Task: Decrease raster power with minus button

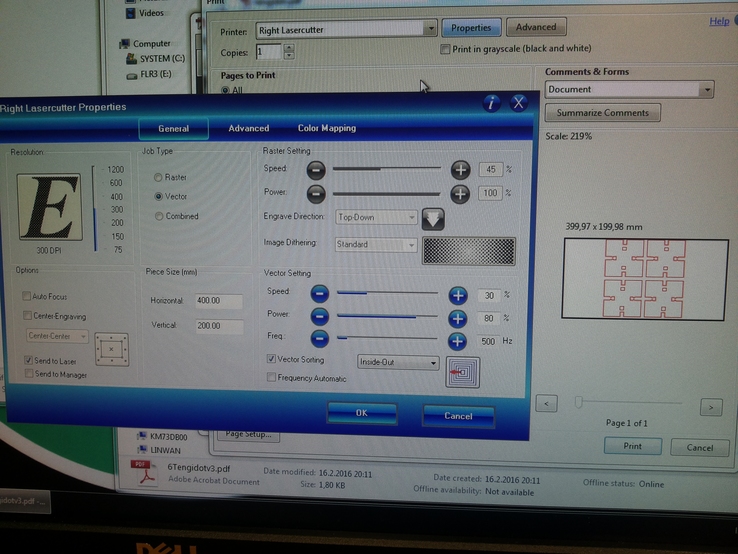Action: pyautogui.click(x=316, y=193)
